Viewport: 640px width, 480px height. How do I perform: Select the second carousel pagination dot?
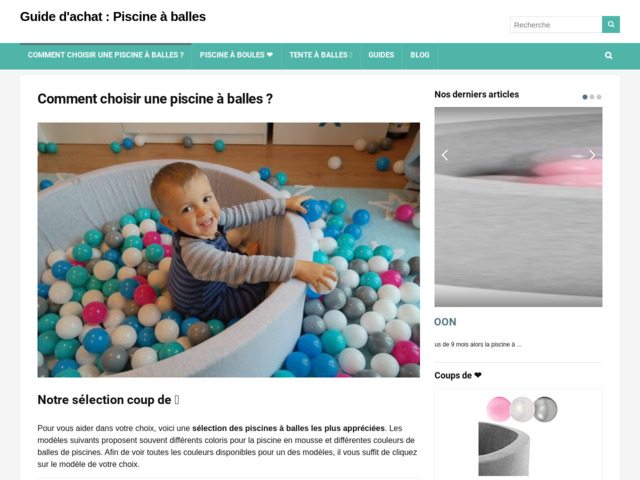point(592,97)
